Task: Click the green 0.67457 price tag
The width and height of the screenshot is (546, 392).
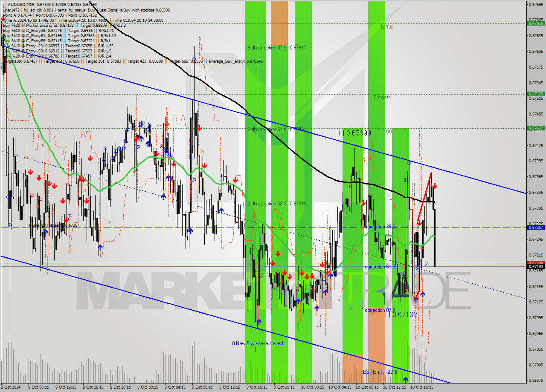Action: 535,128
